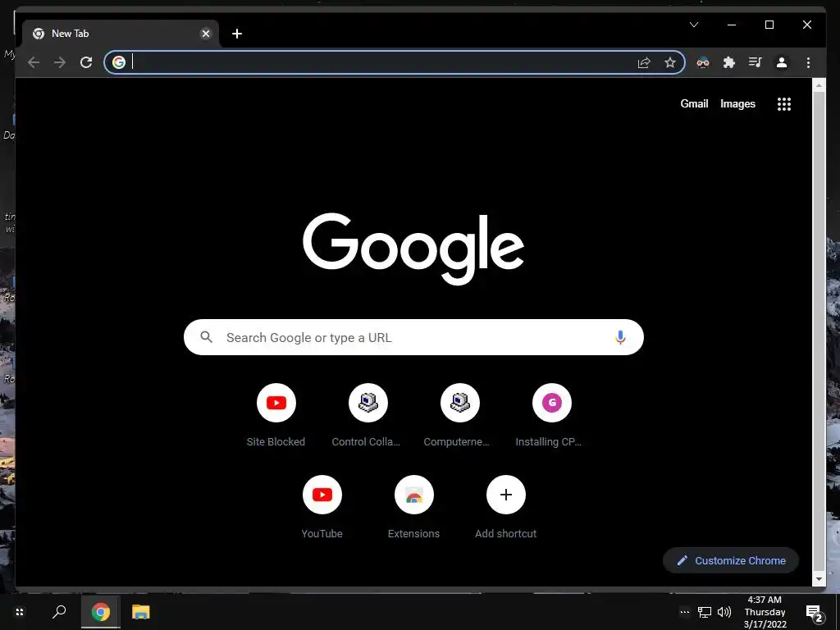840x630 pixels.
Task: Open the Windows Start menu
Action: pos(20,612)
